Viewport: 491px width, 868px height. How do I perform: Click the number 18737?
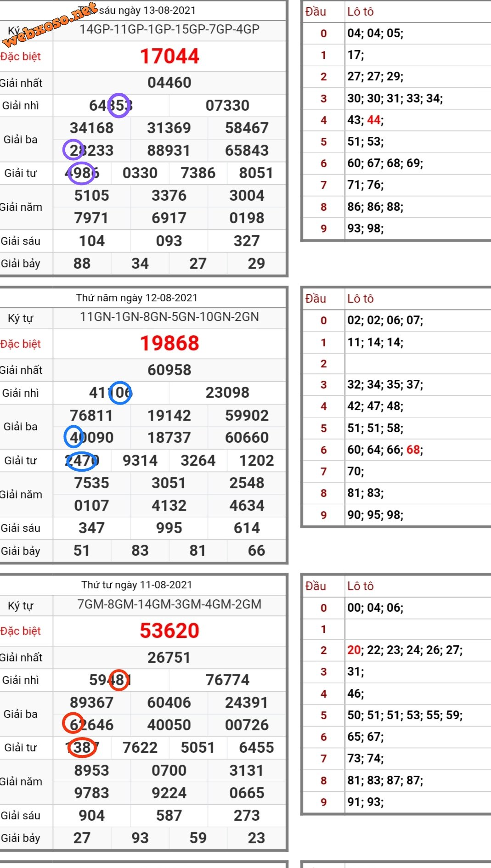(x=169, y=438)
